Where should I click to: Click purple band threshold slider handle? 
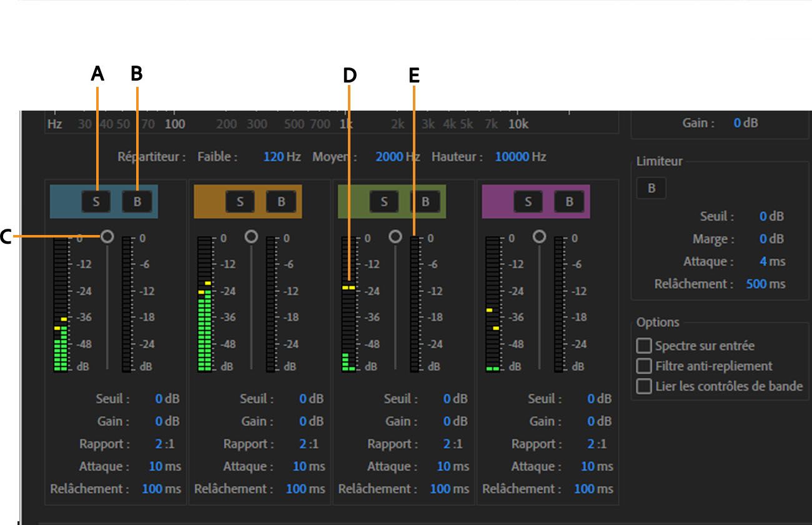539,236
